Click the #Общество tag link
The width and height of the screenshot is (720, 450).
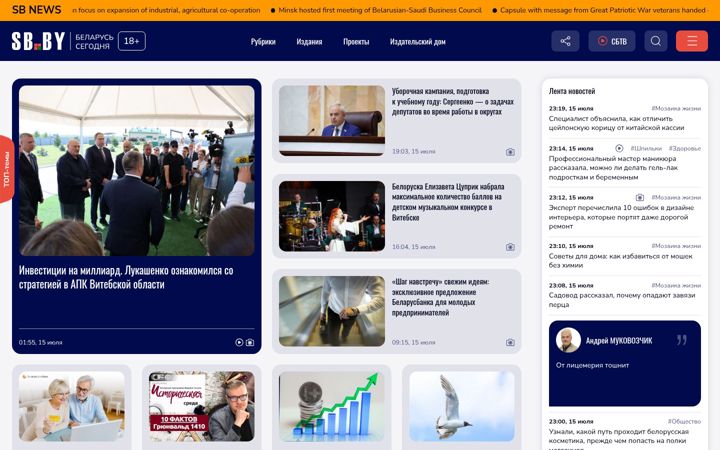pyautogui.click(x=684, y=421)
